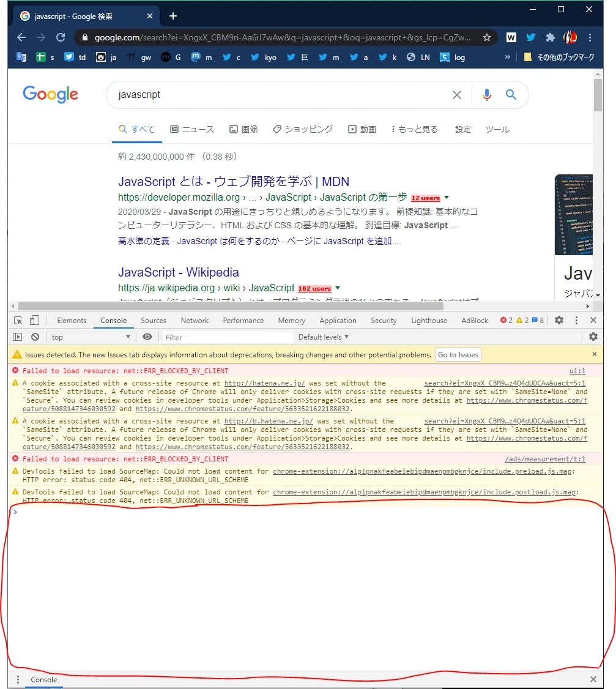The height and width of the screenshot is (689, 616).
Task: Clear console with the ban icon
Action: click(x=35, y=337)
